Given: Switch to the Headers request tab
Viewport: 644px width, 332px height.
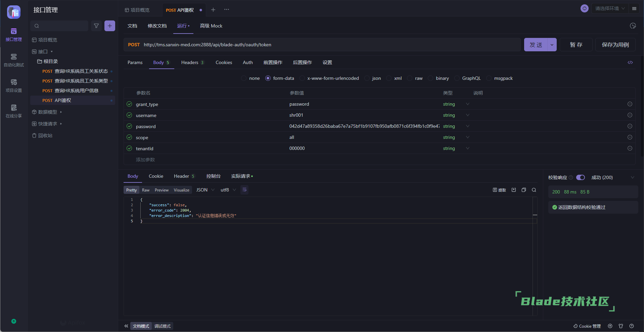Looking at the screenshot, I should 192,62.
